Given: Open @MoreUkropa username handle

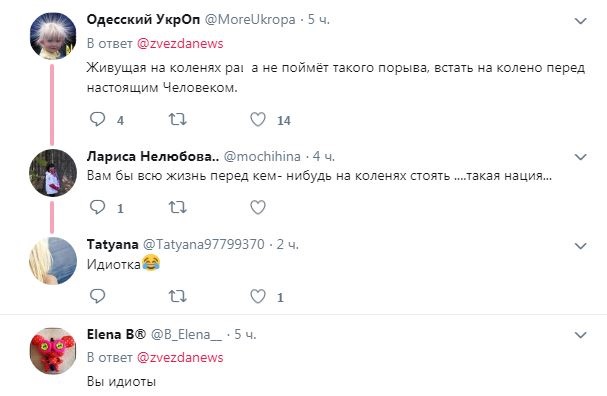Looking at the screenshot, I should tap(250, 19).
